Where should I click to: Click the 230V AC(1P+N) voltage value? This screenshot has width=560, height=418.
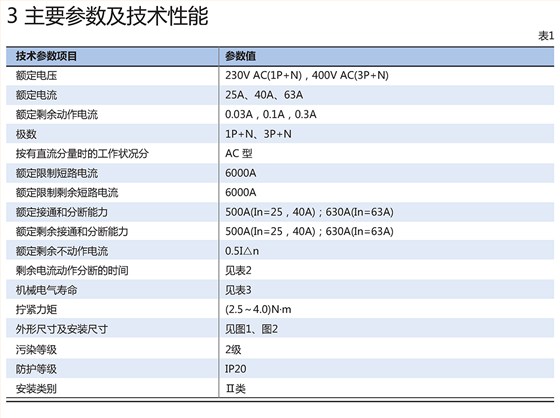pos(264,75)
